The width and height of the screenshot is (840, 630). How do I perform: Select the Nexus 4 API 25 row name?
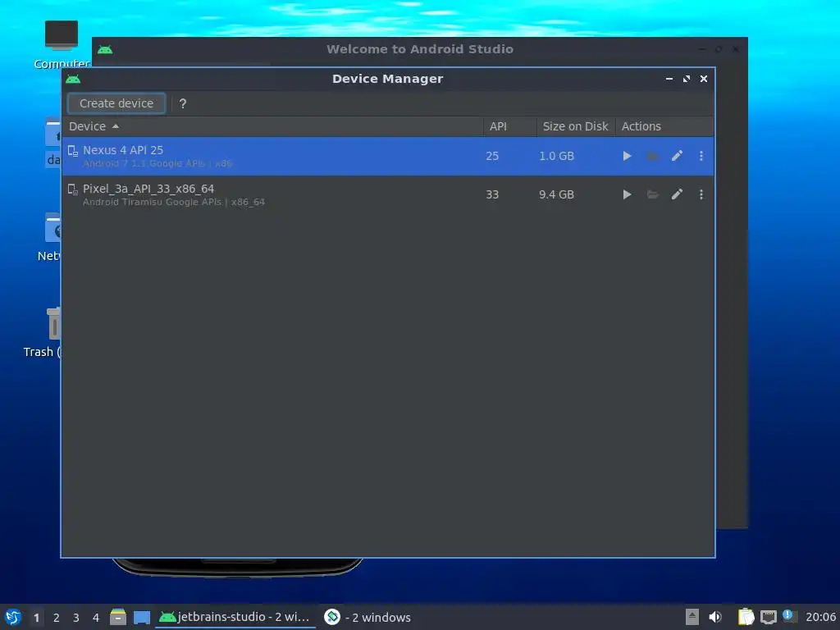point(123,150)
